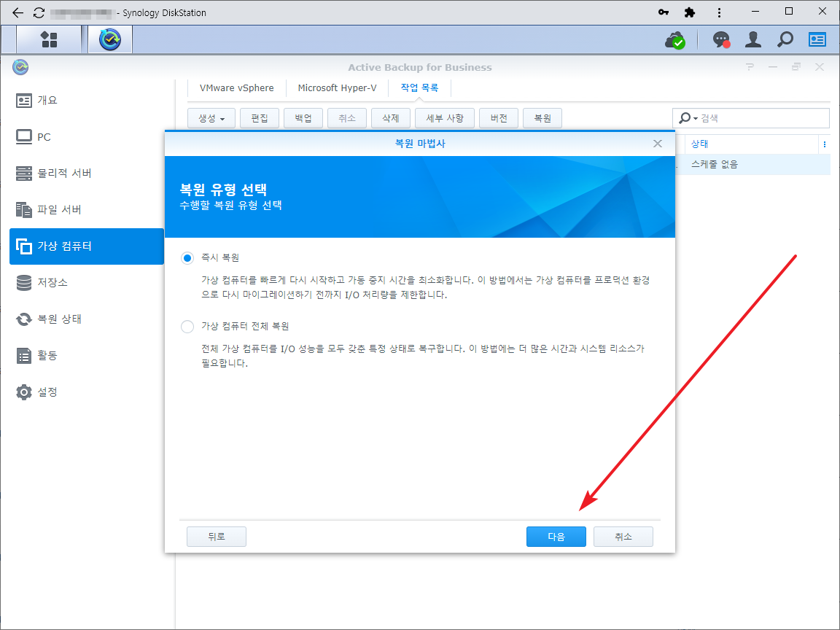
Task: Expand the 생성 dropdown button
Action: [211, 118]
